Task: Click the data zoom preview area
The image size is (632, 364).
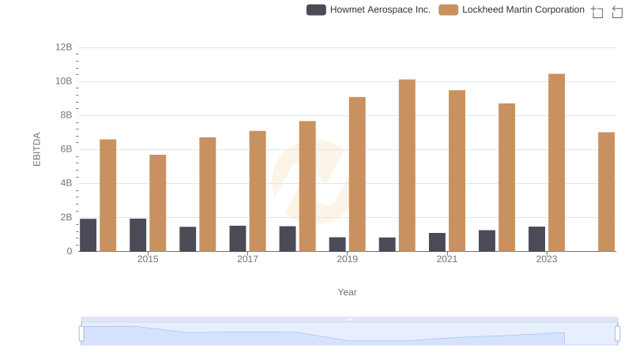Action: click(x=349, y=334)
